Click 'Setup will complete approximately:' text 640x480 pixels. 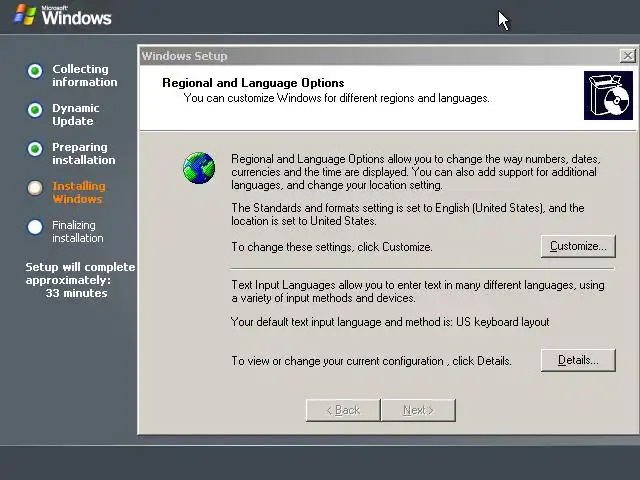80,273
